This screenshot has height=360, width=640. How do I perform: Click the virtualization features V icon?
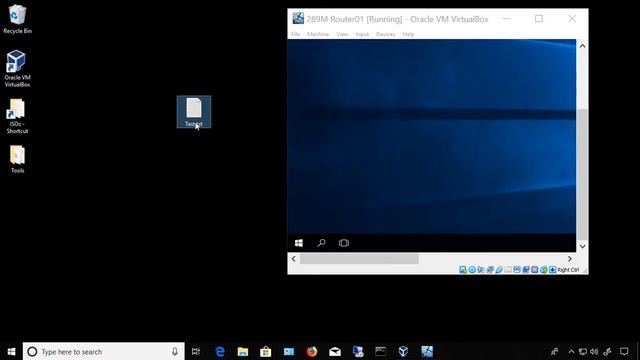coord(535,270)
